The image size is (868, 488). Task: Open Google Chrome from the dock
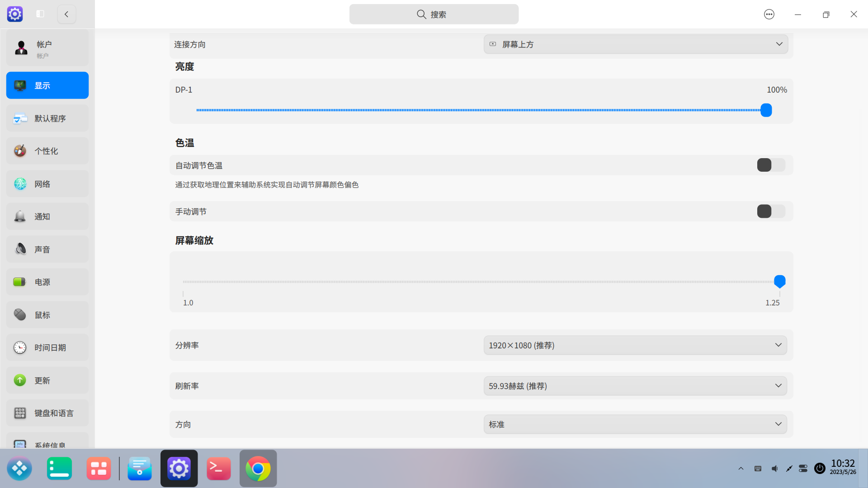(258, 469)
